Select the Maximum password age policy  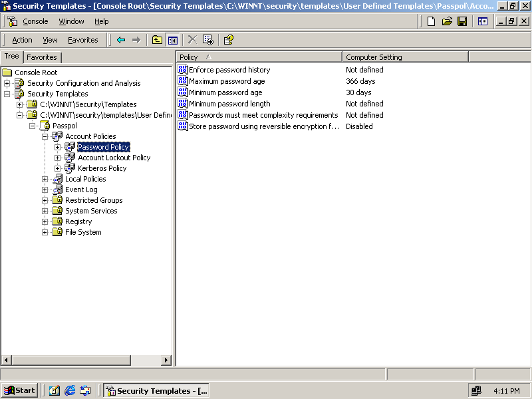point(226,81)
